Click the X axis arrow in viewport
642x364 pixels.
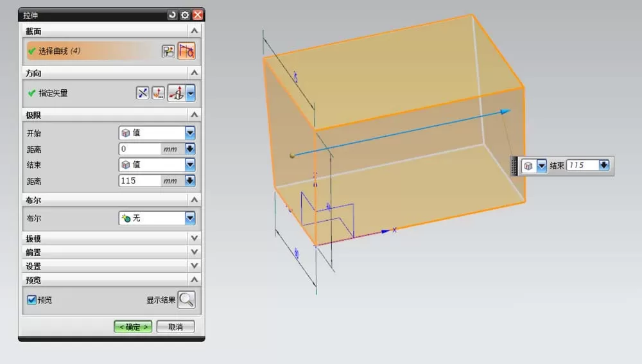click(x=386, y=231)
